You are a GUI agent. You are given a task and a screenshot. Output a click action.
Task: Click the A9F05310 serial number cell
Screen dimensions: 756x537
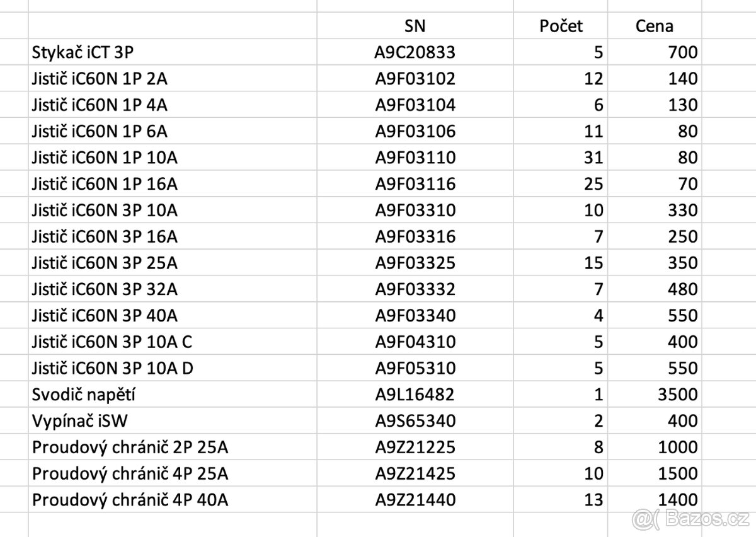pyautogui.click(x=415, y=368)
